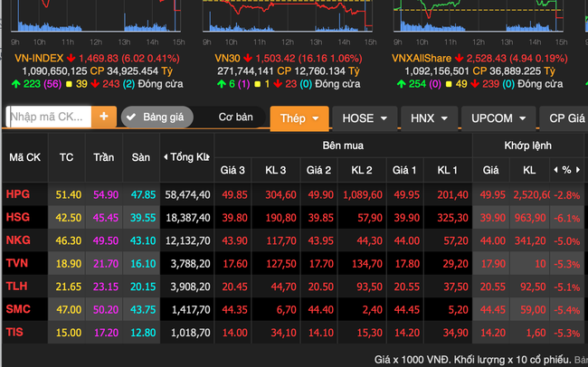Click left arrow beside the % column

[555, 169]
